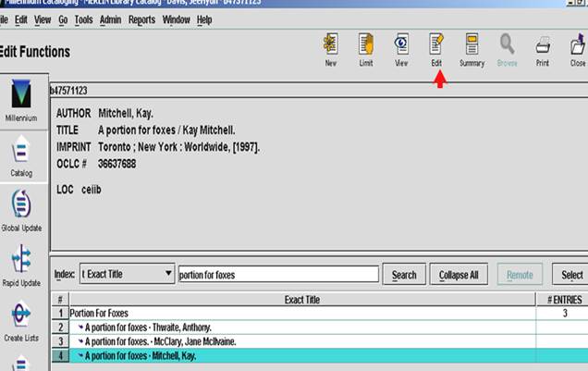
Task: Open the Admin menu
Action: (x=110, y=19)
